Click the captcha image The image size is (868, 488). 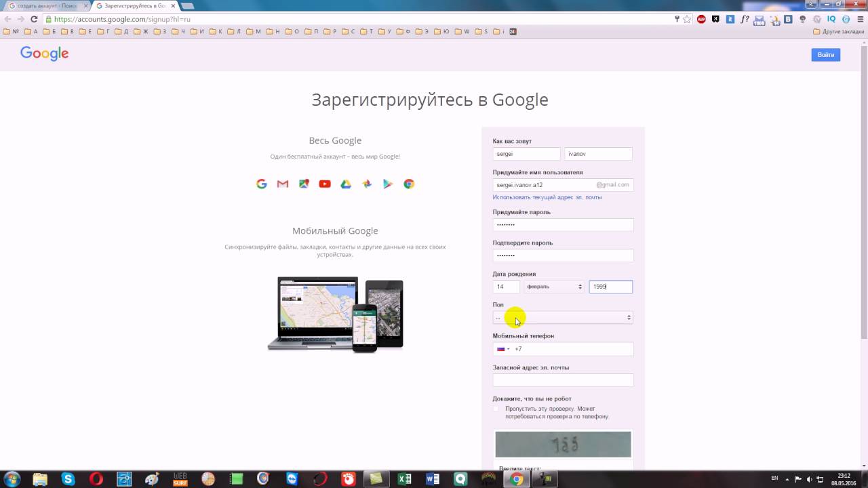pyautogui.click(x=563, y=445)
